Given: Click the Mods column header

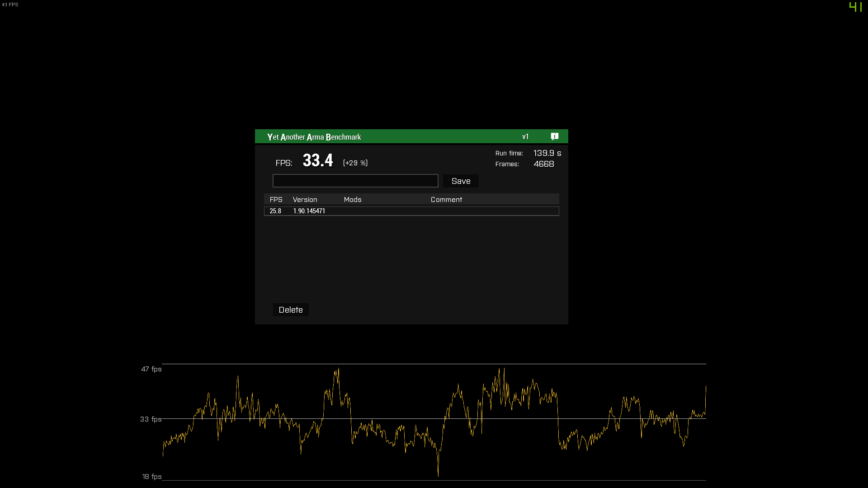Looking at the screenshot, I should coord(352,199).
